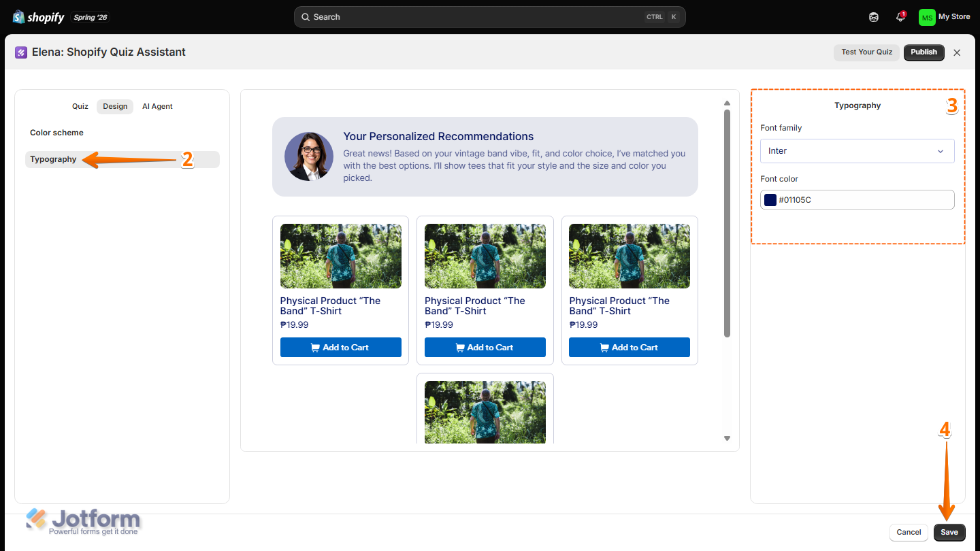Click Your Personalized Recommendations heading

438,137
